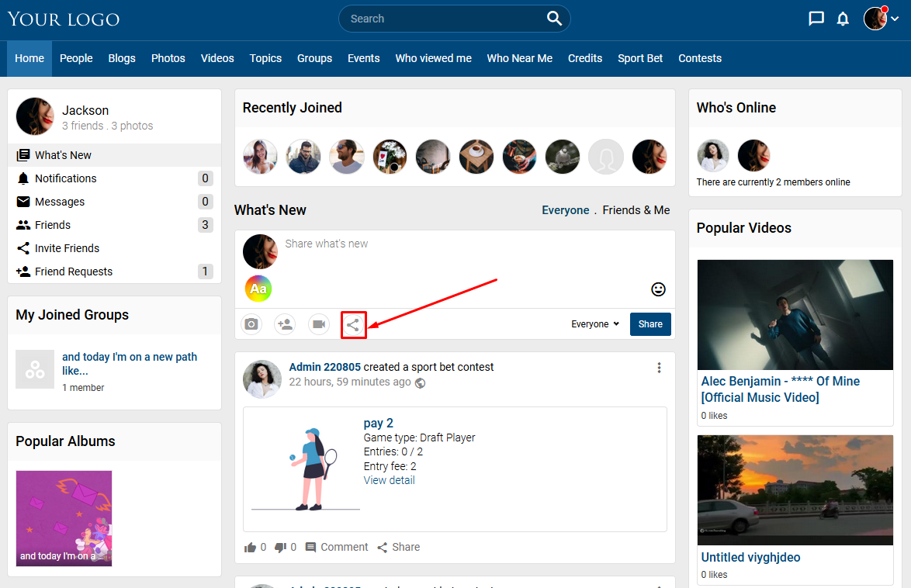
Task: Click the YOUR LOGO header link
Action: [x=64, y=19]
